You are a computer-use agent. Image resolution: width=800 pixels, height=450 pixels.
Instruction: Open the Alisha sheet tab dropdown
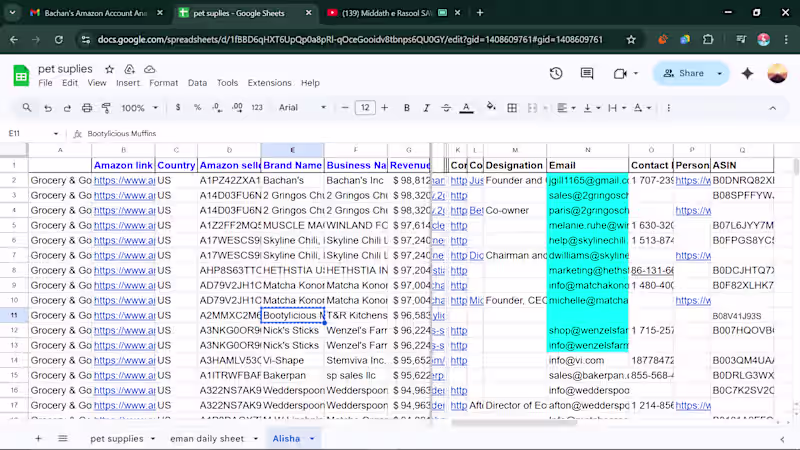312,438
